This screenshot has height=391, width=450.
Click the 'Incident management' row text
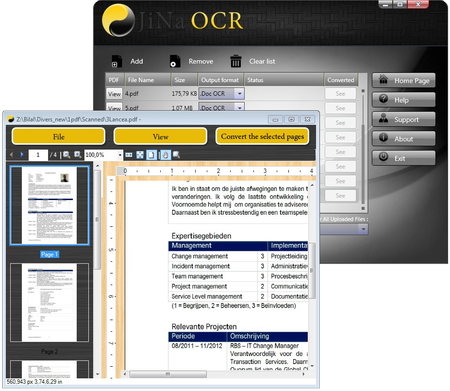coord(200,266)
